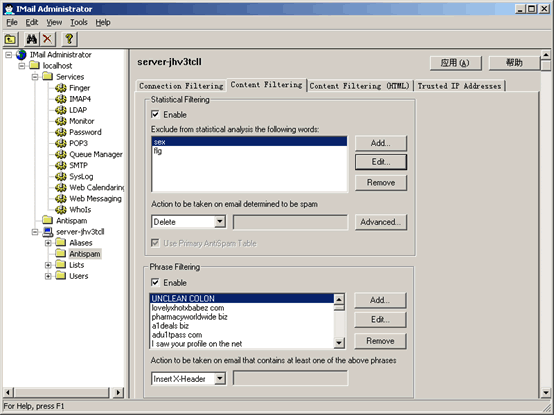Expand the Aliases tree node
555x416 pixels.
tap(48, 243)
